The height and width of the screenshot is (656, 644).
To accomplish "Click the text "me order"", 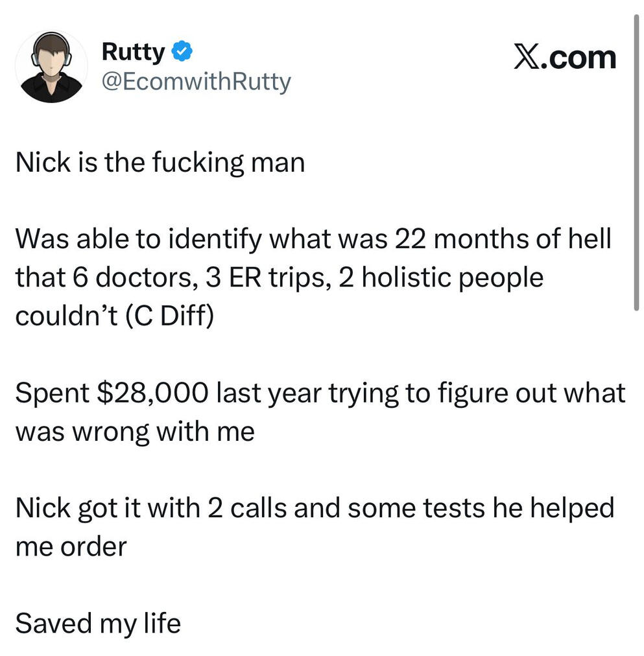I will (x=70, y=546).
